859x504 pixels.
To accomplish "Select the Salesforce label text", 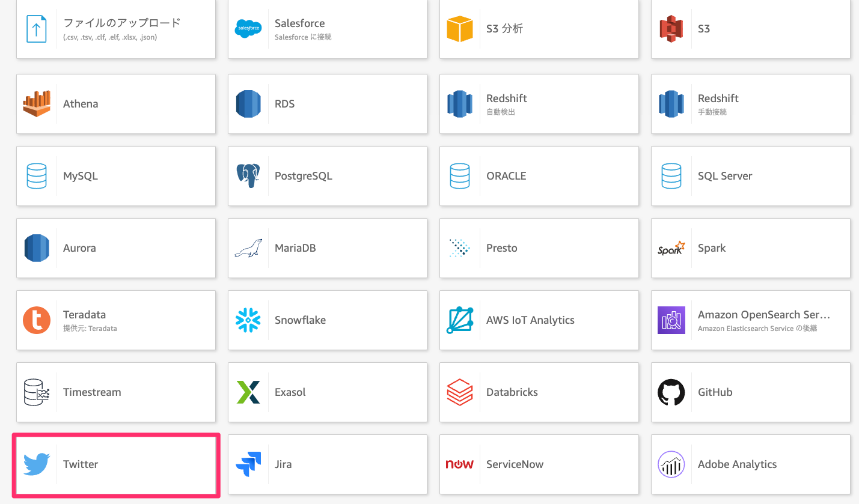I will tap(299, 23).
